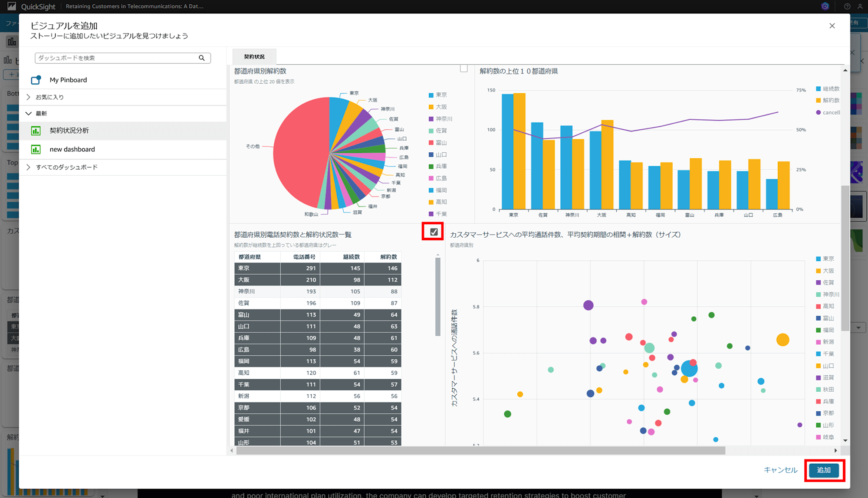Viewport: 868px width, 498px height.
Task: Click the 山形 legend entry in scatter plot
Action: click(x=825, y=425)
